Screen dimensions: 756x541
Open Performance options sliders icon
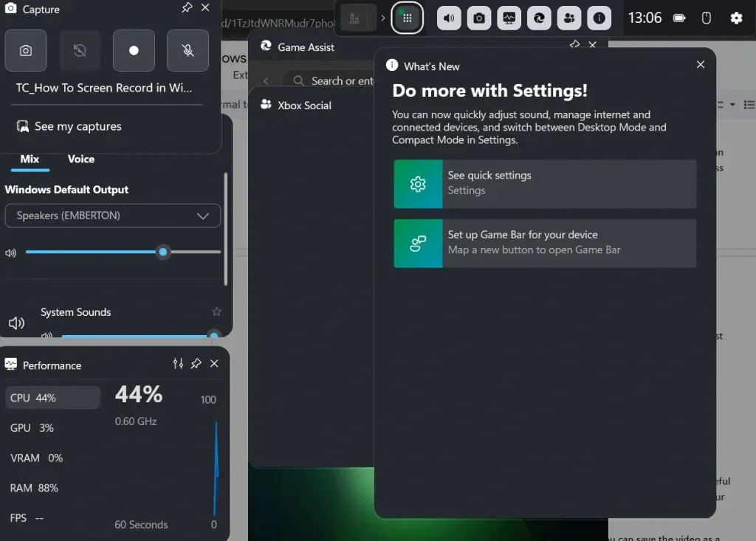click(x=178, y=364)
